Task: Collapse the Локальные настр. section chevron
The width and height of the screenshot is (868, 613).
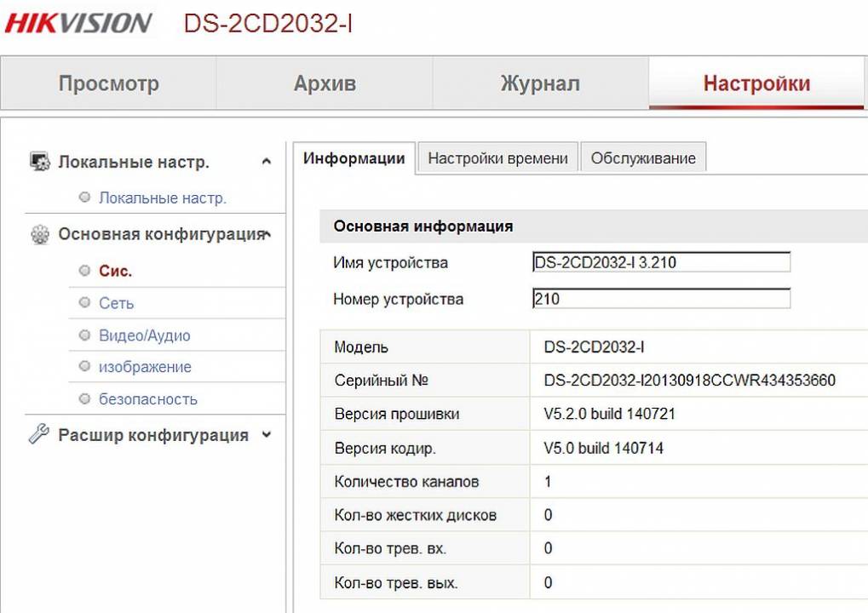Action: point(267,162)
